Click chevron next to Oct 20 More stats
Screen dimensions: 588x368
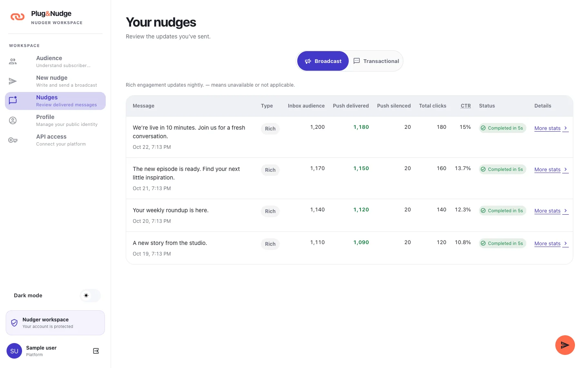click(566, 211)
